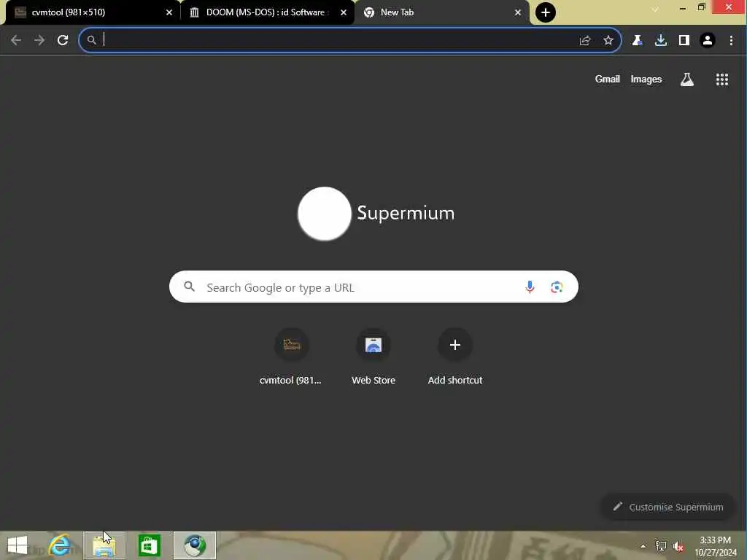The width and height of the screenshot is (747, 560).
Task: Click Supermium taskbar icon
Action: pyautogui.click(x=194, y=545)
